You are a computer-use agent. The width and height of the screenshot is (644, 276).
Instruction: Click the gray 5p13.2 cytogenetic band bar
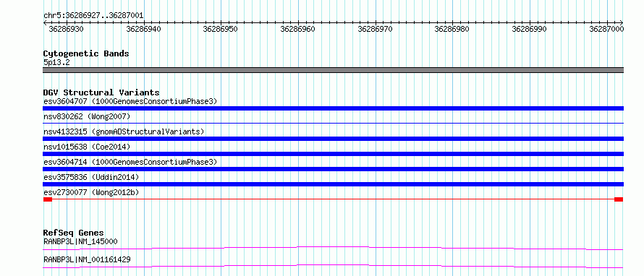tap(333, 70)
